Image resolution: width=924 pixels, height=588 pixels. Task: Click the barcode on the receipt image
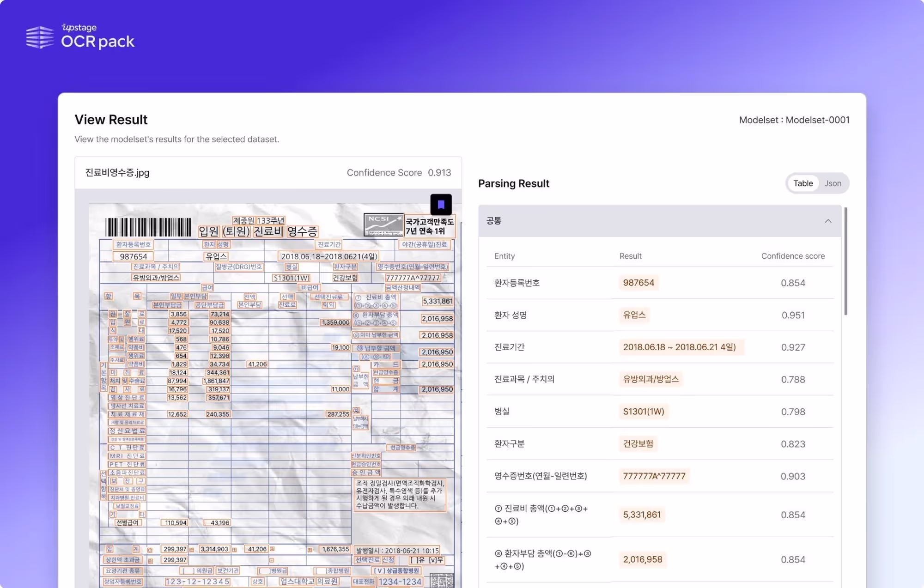148,227
